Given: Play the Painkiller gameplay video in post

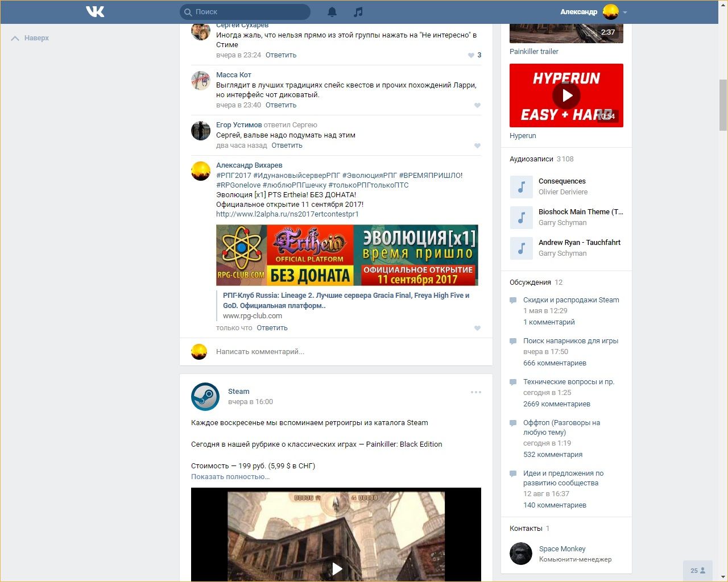Looking at the screenshot, I should coord(337,568).
